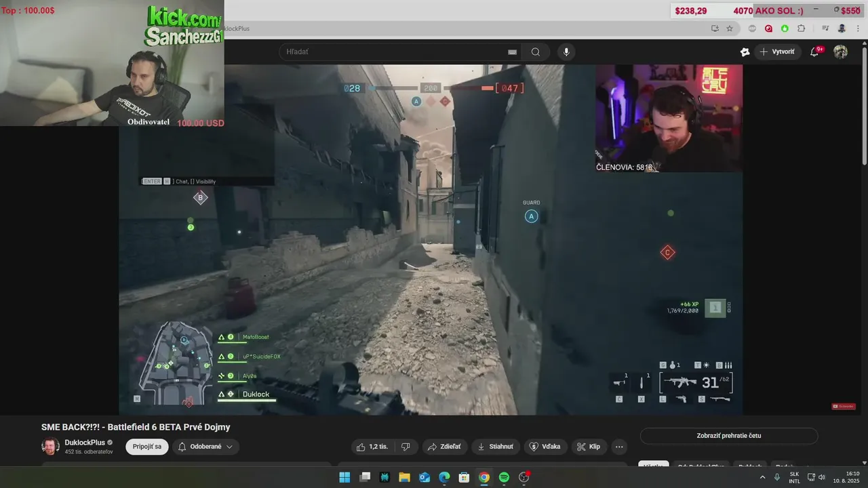The width and height of the screenshot is (868, 488).
Task: Click the Vďaka thanks button
Action: pos(546,447)
